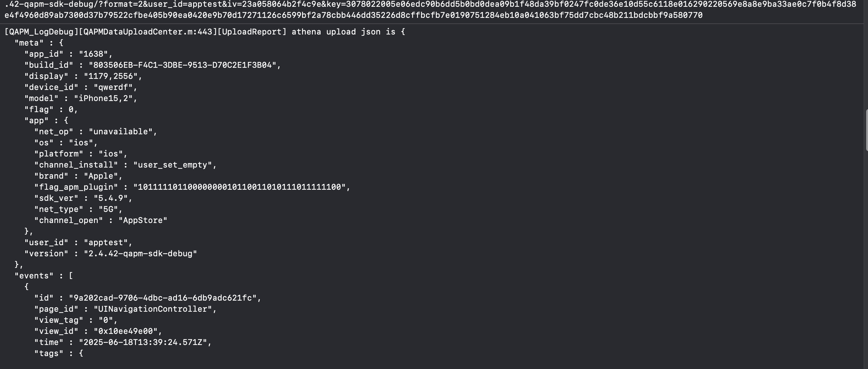Click the "user_id" apptest line

78,243
